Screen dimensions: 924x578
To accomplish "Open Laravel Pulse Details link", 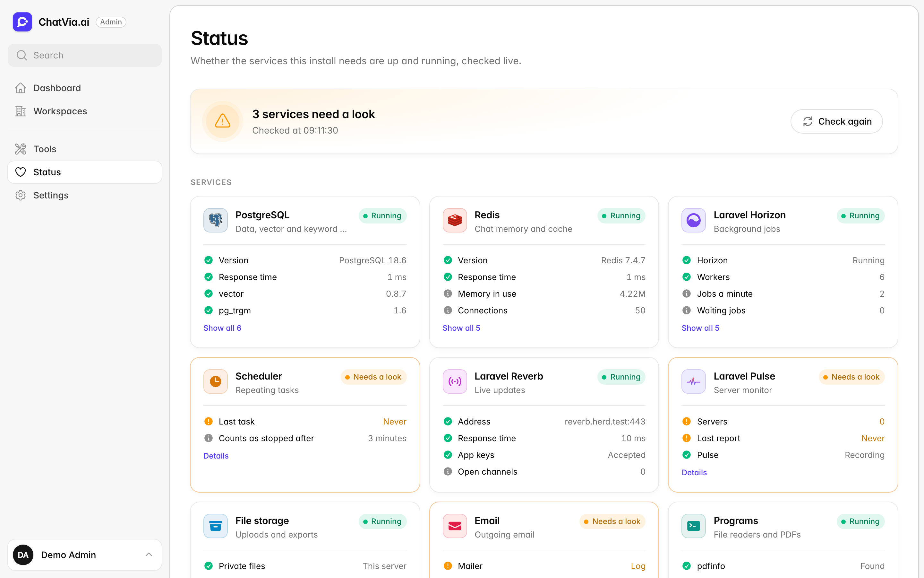I will 694,472.
